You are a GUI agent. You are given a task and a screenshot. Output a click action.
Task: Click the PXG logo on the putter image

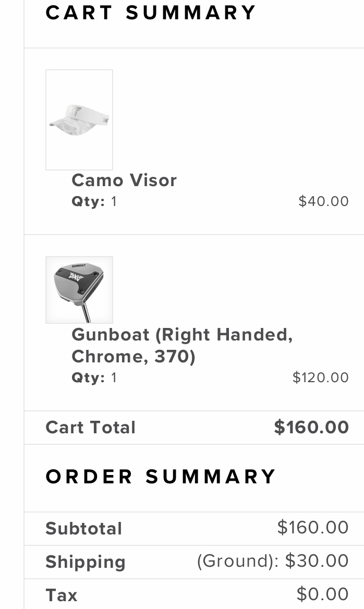[x=76, y=275]
